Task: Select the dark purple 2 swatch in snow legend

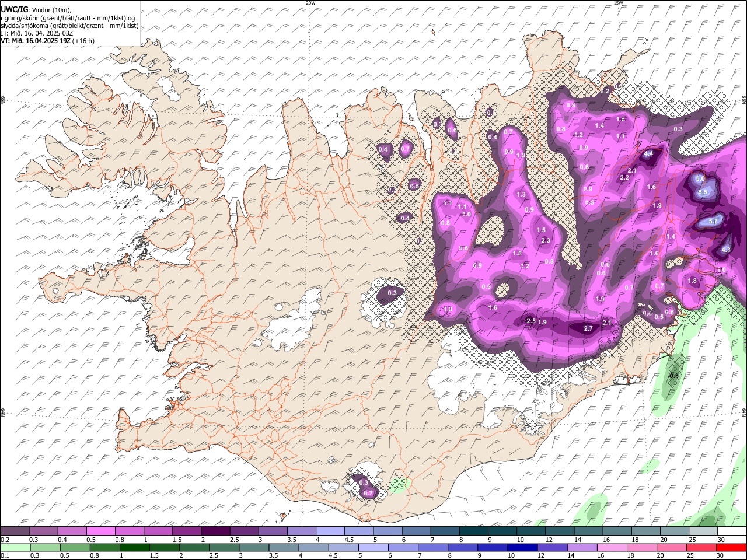Action: tap(215, 531)
